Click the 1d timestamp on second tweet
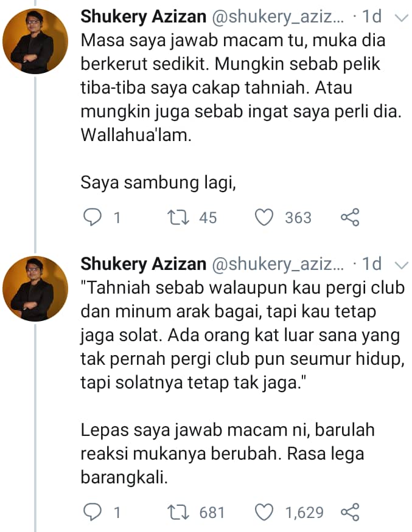This screenshot has width=412, height=532. point(372,264)
